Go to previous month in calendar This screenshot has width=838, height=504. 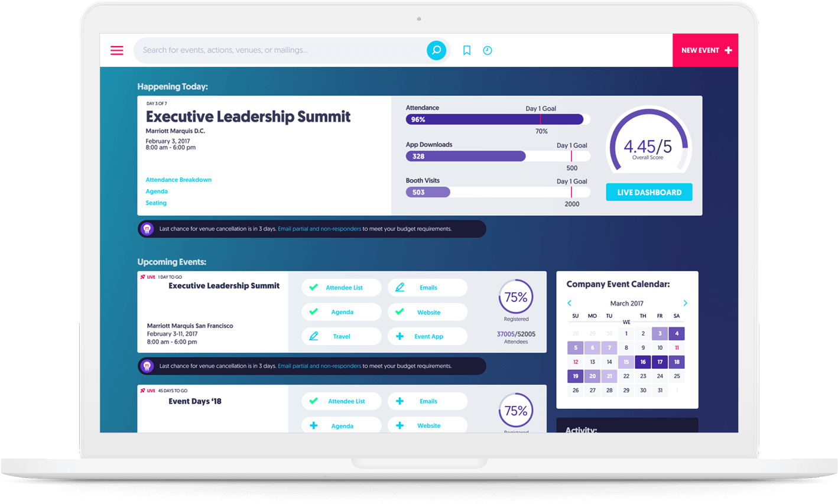point(570,303)
